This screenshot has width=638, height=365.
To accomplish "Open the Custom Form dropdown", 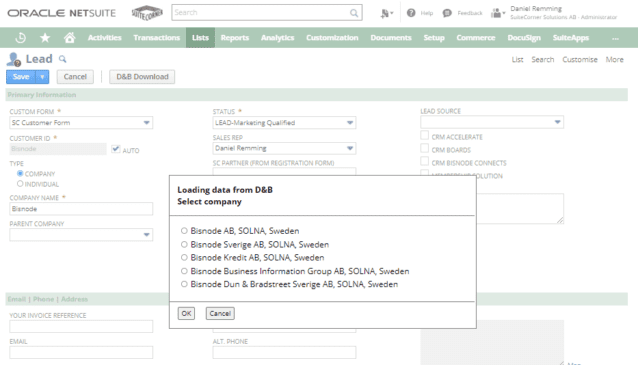I will (x=146, y=122).
